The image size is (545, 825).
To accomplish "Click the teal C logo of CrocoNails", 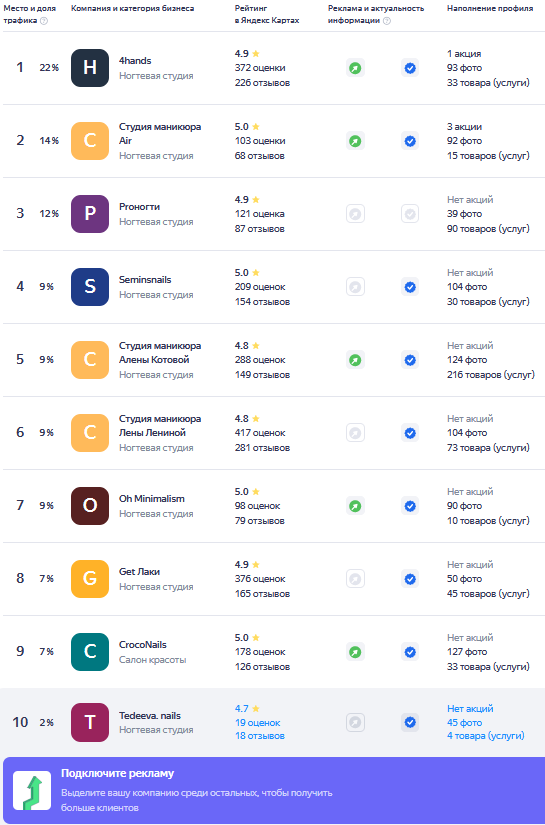I will pyautogui.click(x=90, y=652).
